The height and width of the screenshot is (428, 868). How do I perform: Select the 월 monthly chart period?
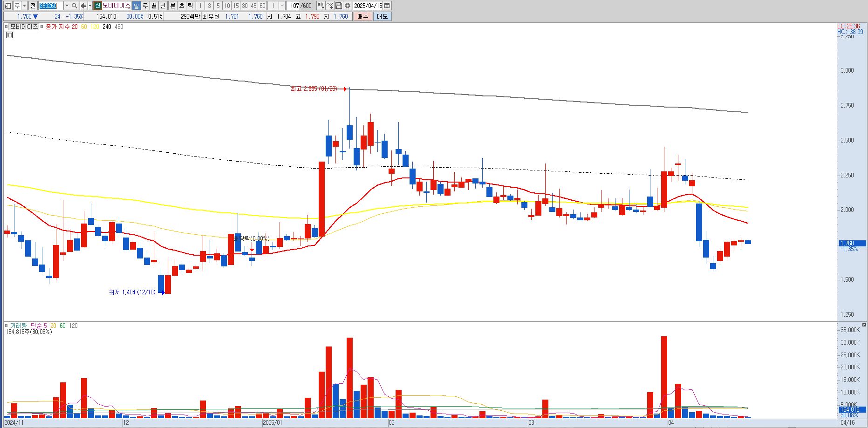pos(154,6)
